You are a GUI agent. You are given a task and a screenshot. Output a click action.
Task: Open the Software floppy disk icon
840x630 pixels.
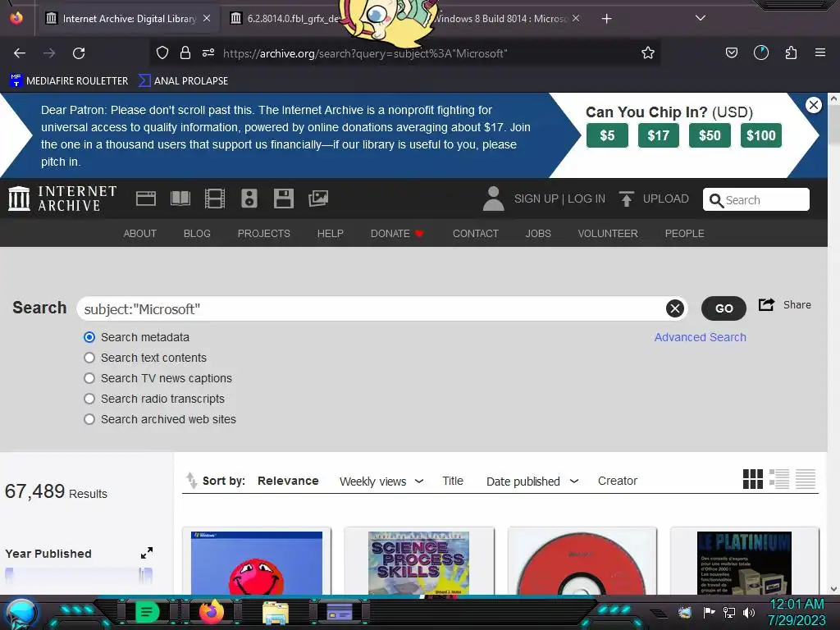[x=283, y=199]
